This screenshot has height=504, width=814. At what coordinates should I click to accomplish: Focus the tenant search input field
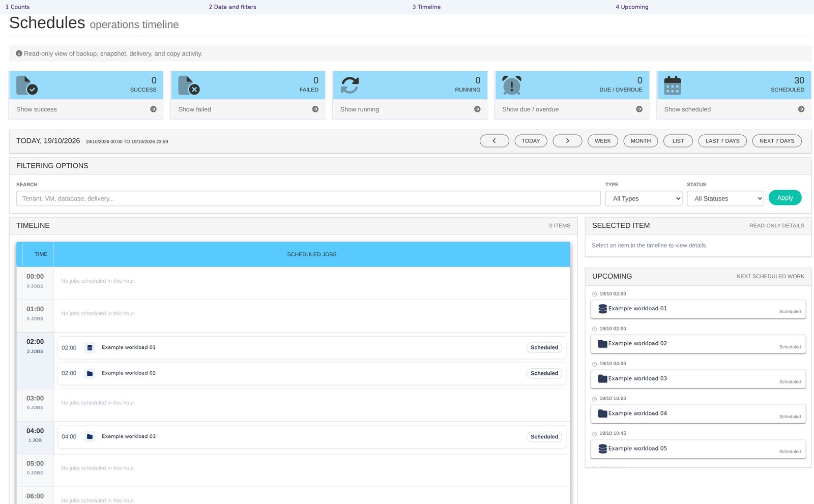(x=308, y=198)
